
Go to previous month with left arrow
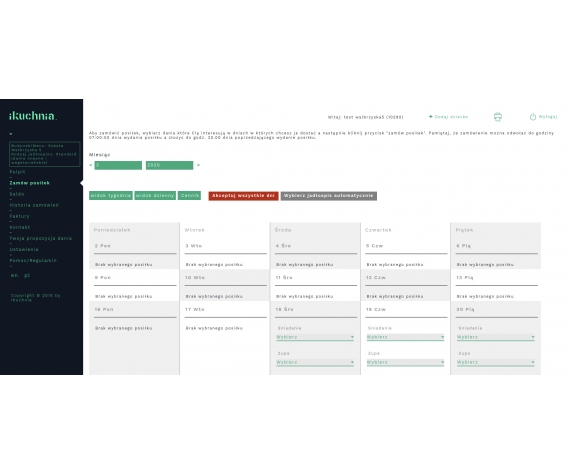[x=91, y=165]
